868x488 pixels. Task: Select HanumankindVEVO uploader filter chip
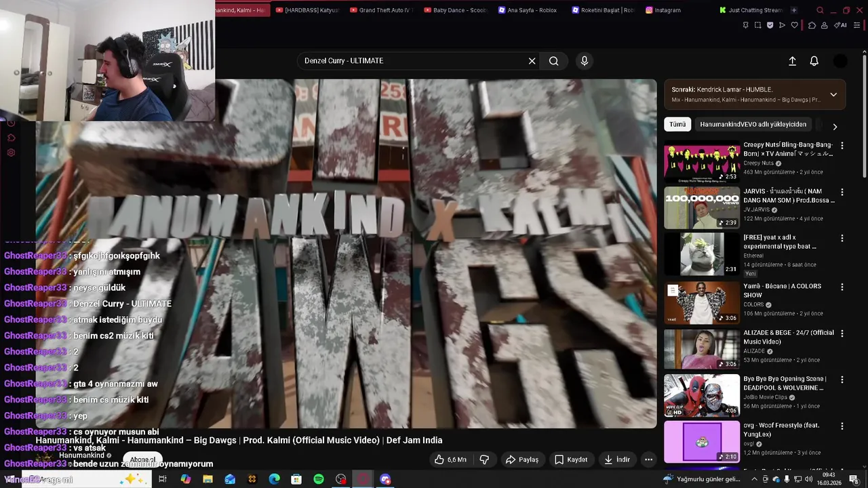point(753,124)
